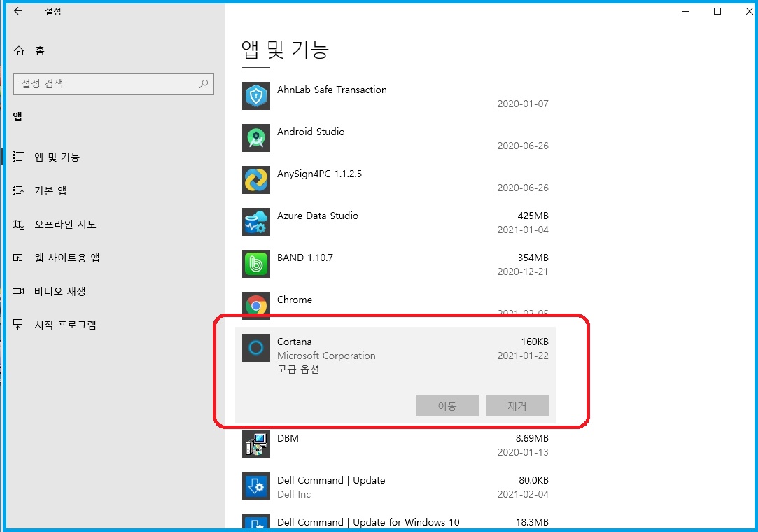Select Chrome entry name
The image size is (758, 532).
pos(295,300)
